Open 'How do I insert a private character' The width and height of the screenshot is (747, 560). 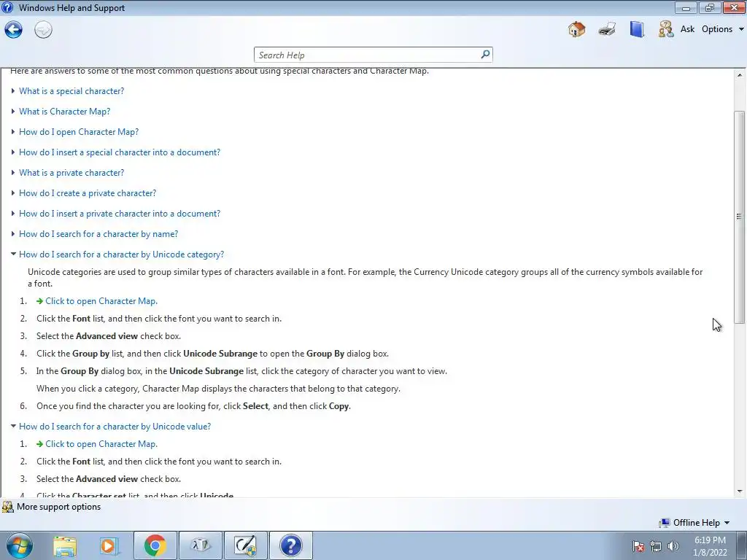point(120,214)
